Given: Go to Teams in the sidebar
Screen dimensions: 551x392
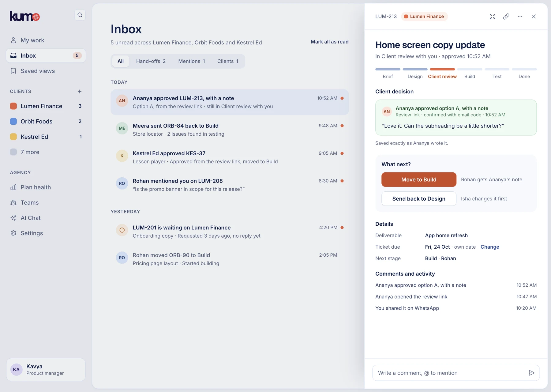Looking at the screenshot, I should [x=46, y=202].
